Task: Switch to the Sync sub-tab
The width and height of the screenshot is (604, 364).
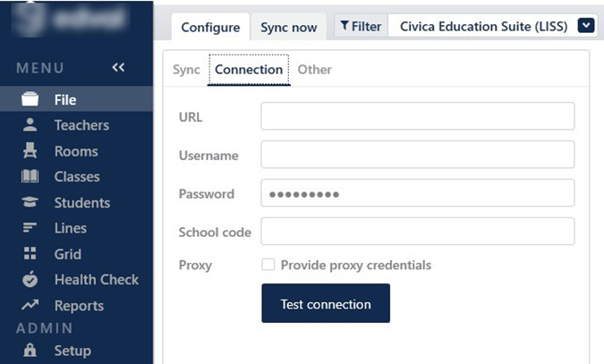Action: pyautogui.click(x=186, y=69)
